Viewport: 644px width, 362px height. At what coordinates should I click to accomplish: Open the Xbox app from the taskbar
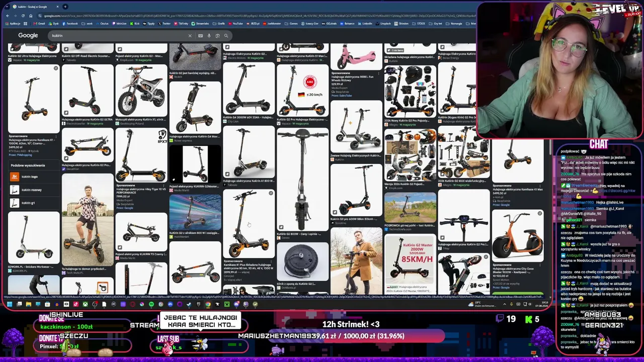85,304
